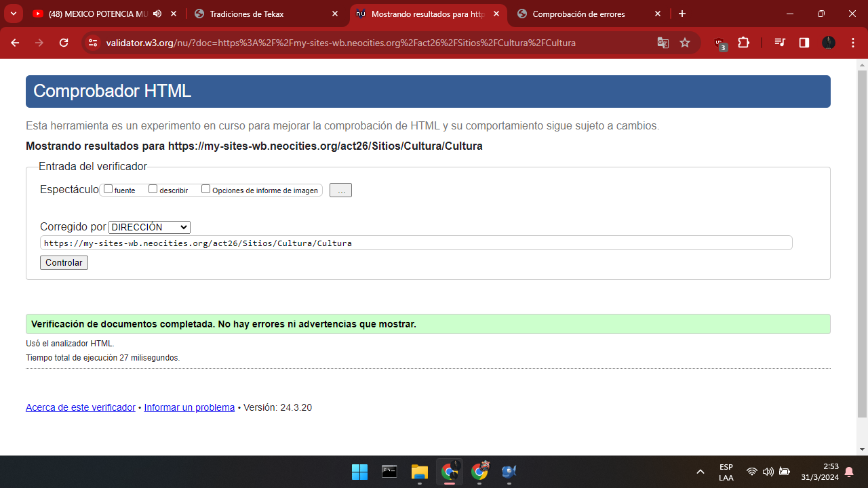868x488 pixels.
Task: Click the address bar URL
Action: pos(340,43)
